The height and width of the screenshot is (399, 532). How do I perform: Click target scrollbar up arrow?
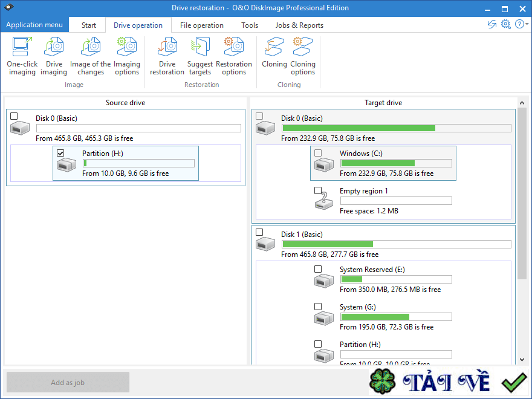[522, 103]
